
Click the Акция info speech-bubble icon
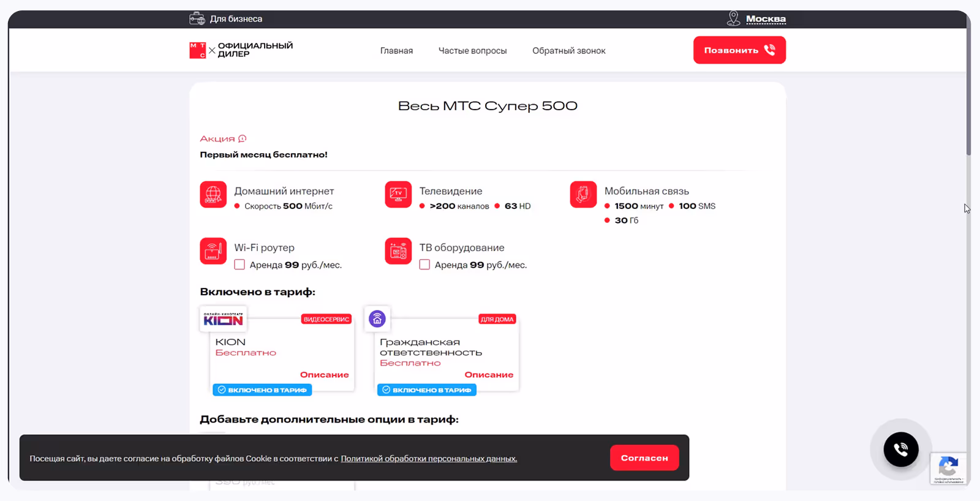[x=242, y=138]
